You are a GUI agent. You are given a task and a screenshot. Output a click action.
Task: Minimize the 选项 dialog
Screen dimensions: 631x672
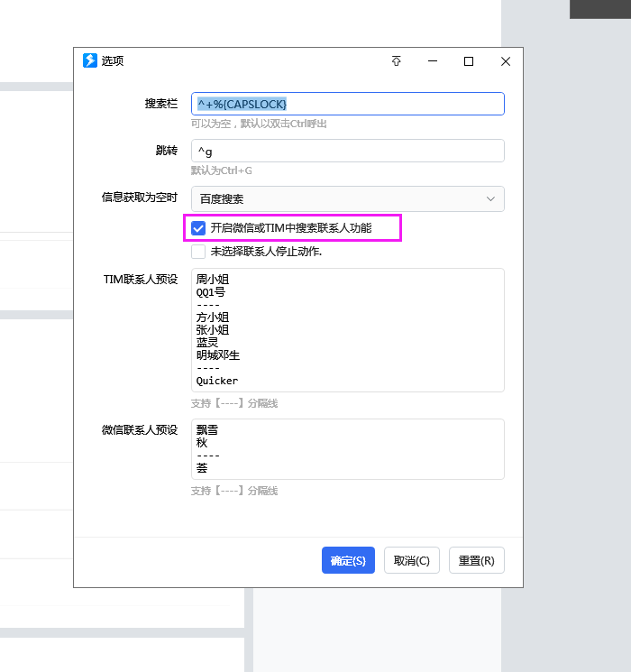click(x=433, y=61)
